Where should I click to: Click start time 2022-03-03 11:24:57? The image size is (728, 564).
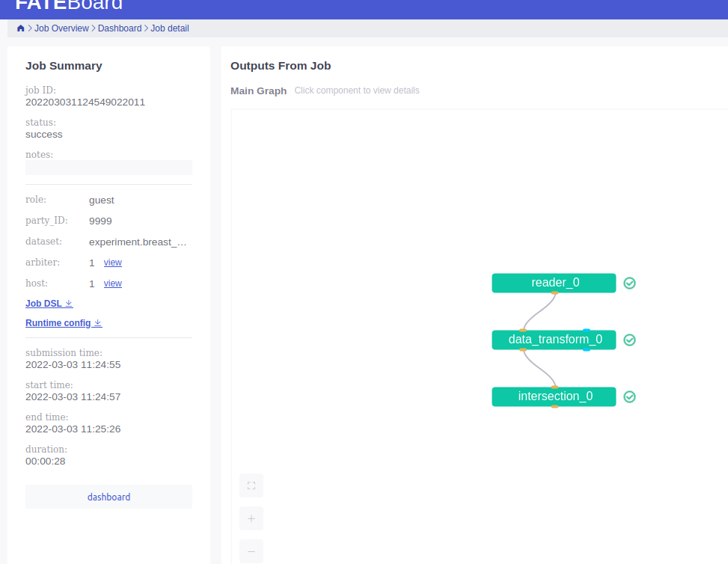[73, 397]
